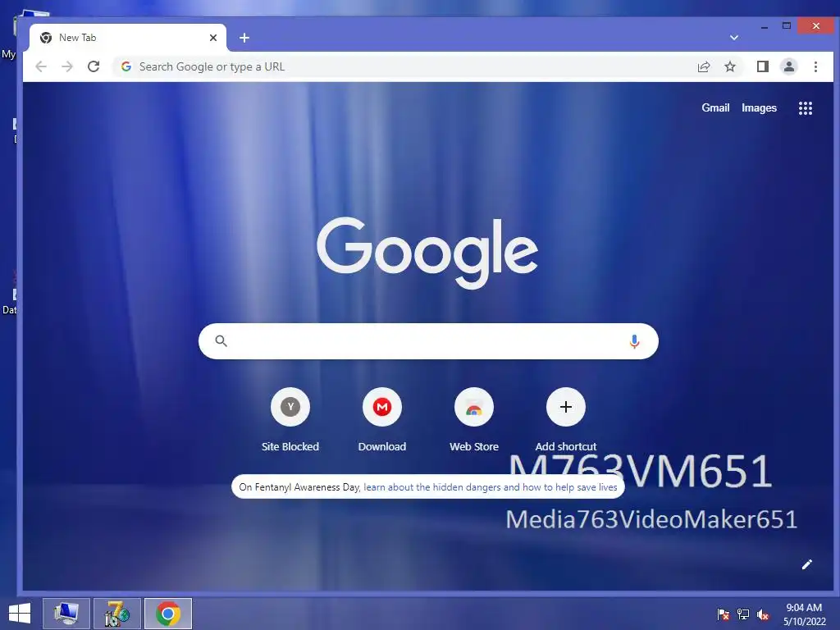Open the taskbar clock showing 9:04 AM

(804, 614)
